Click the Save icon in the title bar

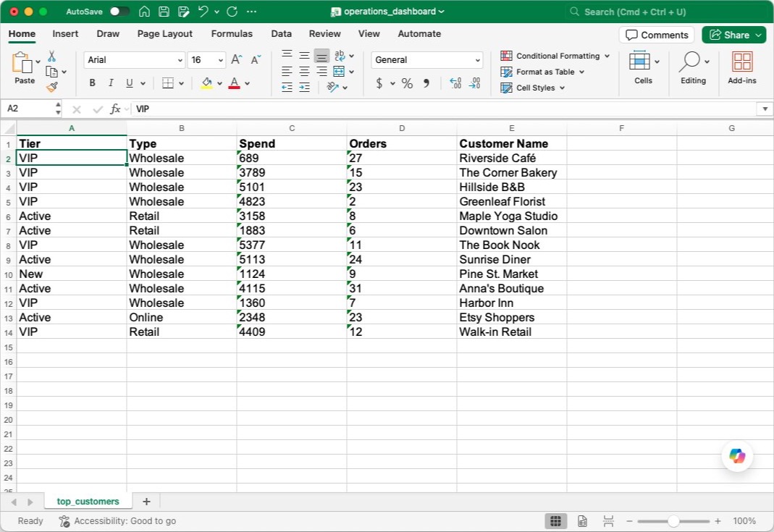[x=164, y=12]
